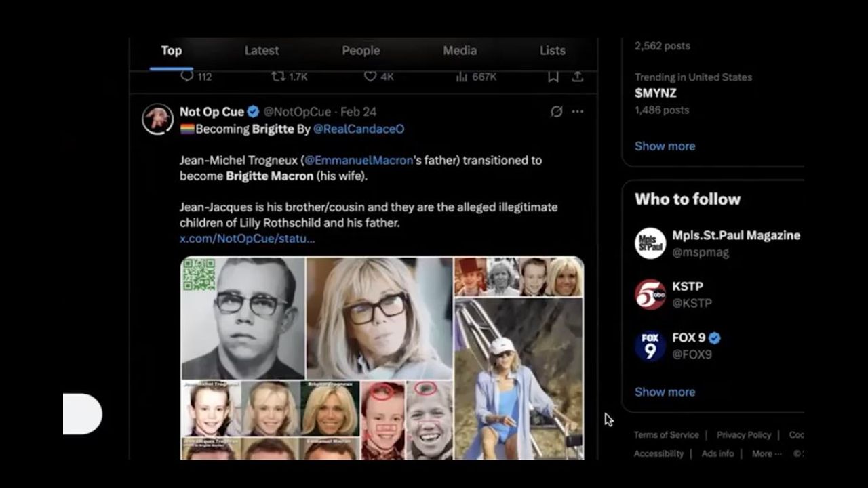This screenshot has height=488, width=868.
Task: Click the repost icon showing 1.7K
Action: click(x=278, y=77)
